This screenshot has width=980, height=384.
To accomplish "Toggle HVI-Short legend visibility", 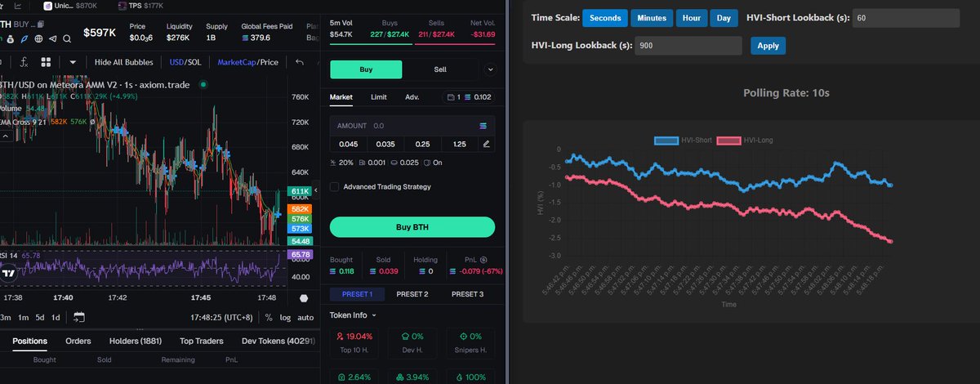I will pos(683,141).
